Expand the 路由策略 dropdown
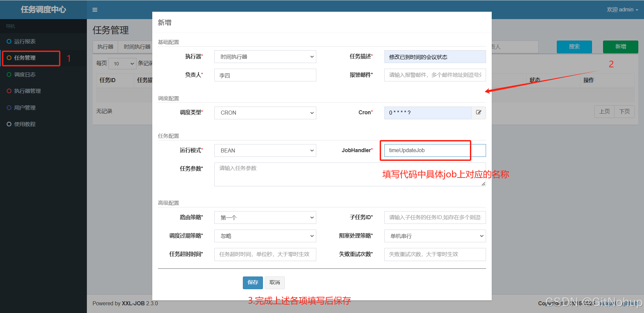 coord(265,217)
